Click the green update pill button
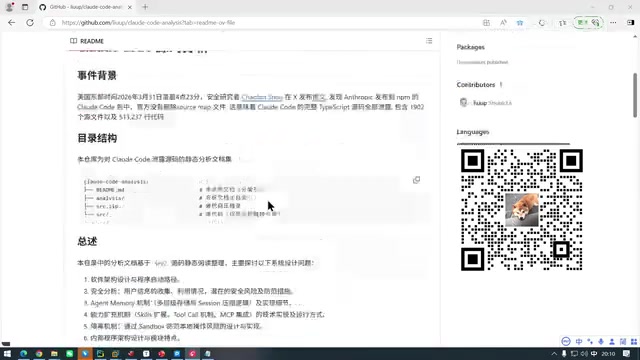The height and width of the screenshot is (360, 640). [588, 22]
